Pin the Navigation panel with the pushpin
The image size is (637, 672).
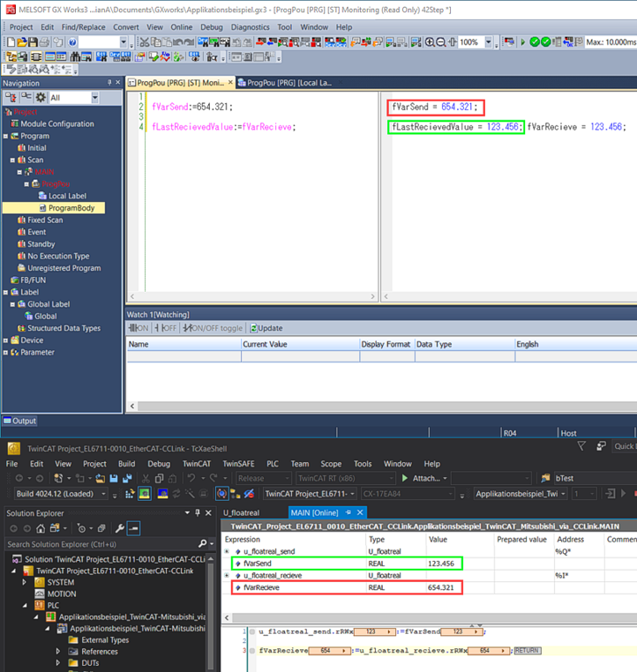(109, 82)
